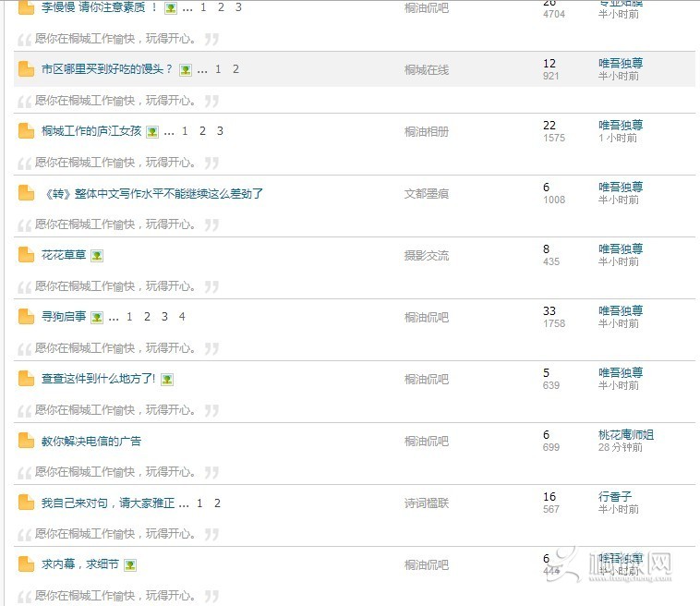
Task: Go to page 1 of 桐城工作的庐江女孩 thread
Action: click(x=185, y=131)
